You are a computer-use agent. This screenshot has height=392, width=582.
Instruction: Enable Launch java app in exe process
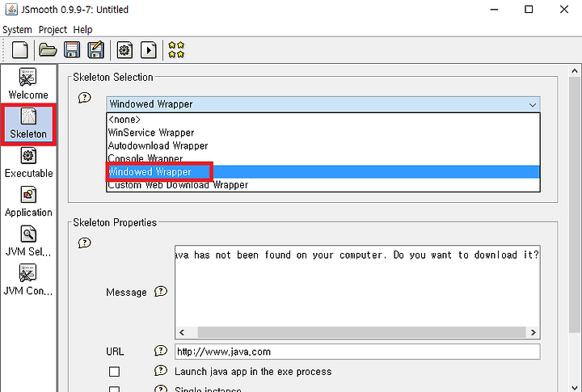[x=114, y=372]
